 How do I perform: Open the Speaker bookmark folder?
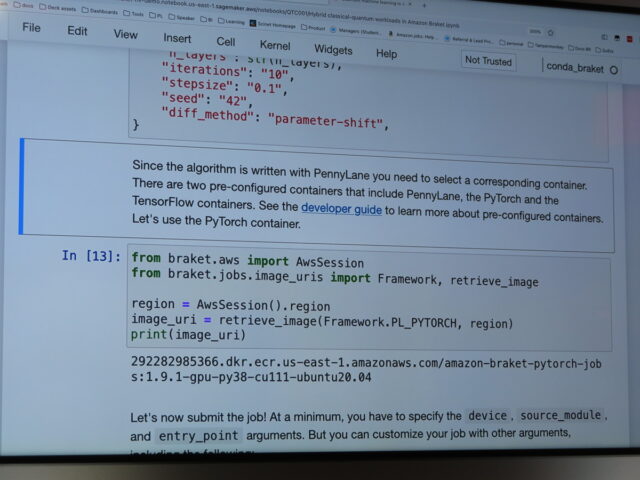click(182, 17)
